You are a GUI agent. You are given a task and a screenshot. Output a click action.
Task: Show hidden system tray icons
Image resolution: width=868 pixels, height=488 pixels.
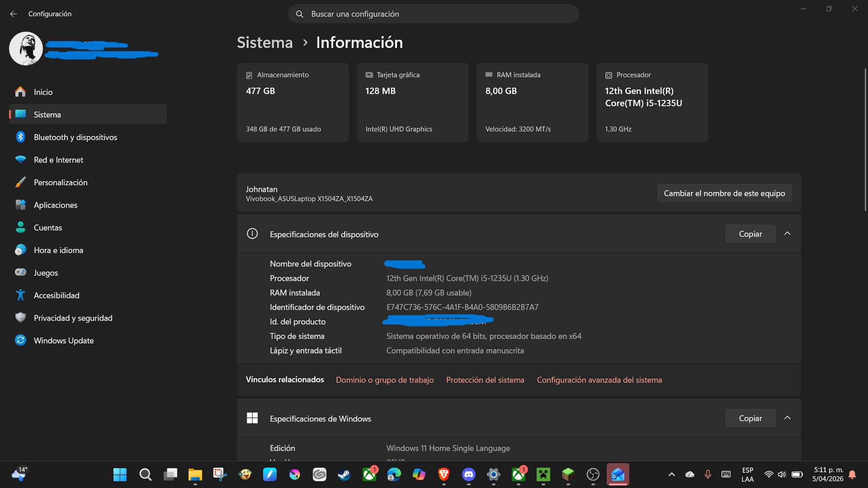click(671, 474)
